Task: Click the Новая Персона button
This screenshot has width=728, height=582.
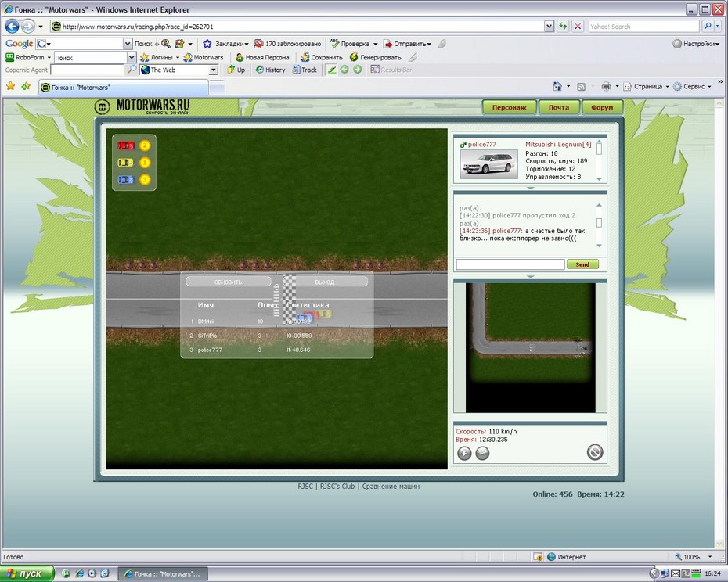Action: coord(262,58)
